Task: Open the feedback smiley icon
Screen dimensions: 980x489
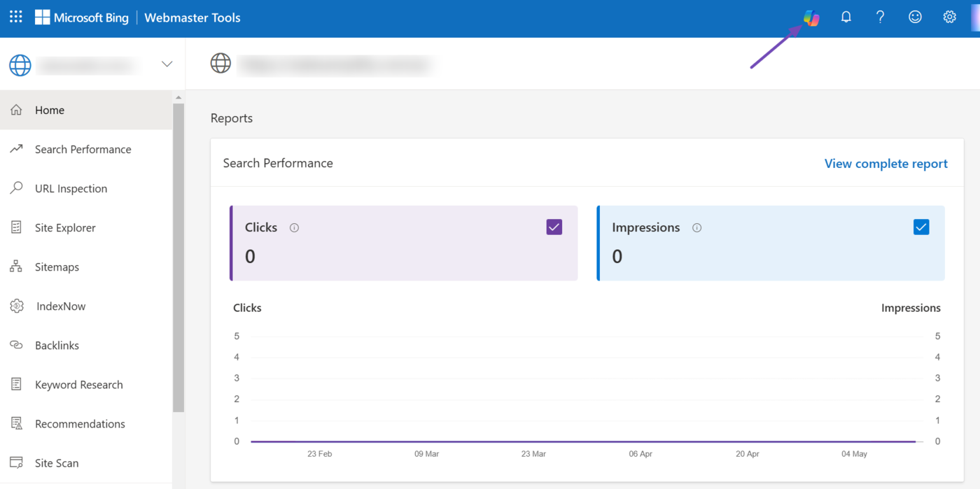Action: [915, 17]
